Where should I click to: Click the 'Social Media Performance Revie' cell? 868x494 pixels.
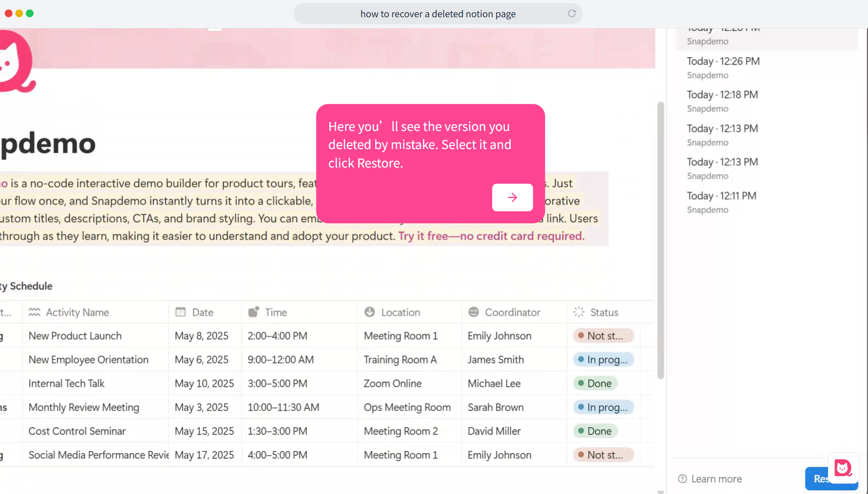pyautogui.click(x=96, y=455)
